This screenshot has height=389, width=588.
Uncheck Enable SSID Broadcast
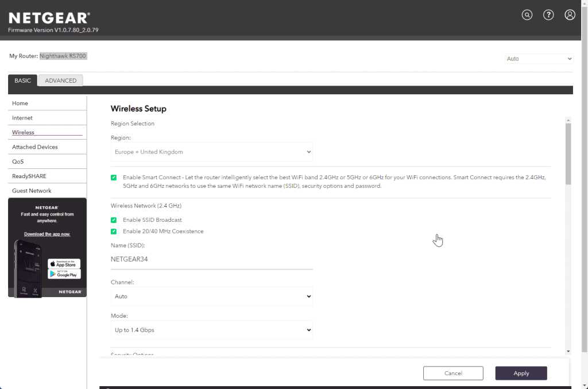click(114, 220)
